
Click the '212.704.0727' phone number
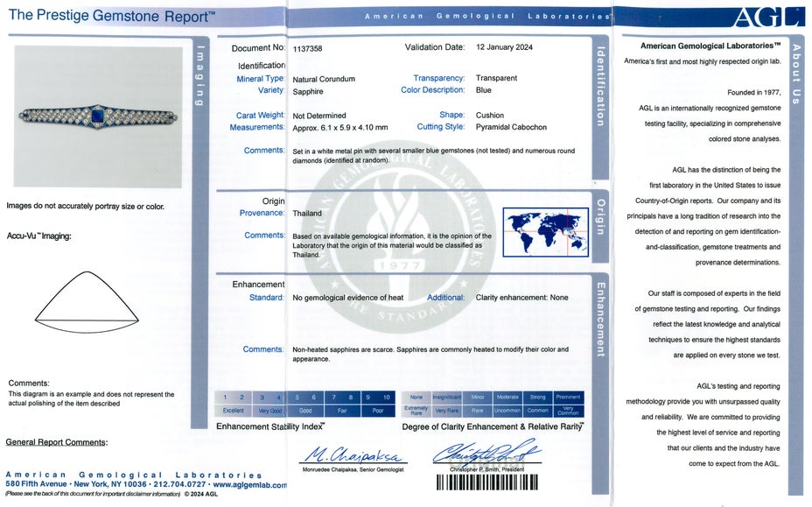point(181,484)
